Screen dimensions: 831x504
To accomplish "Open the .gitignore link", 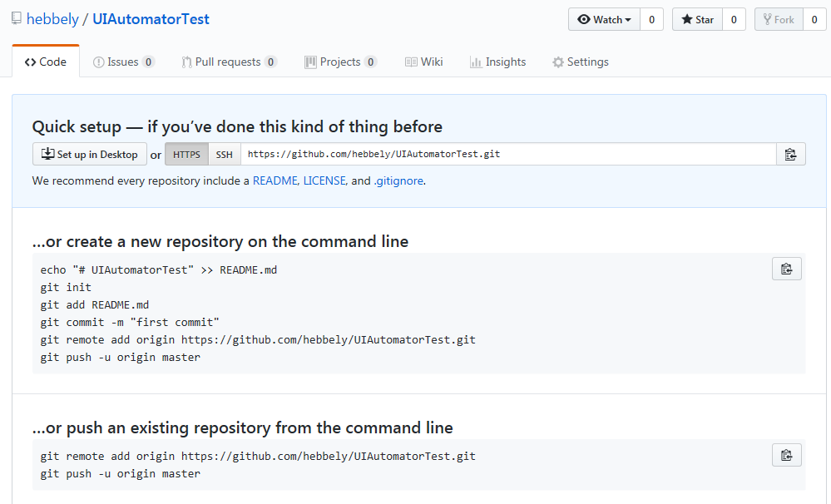I will point(398,180).
